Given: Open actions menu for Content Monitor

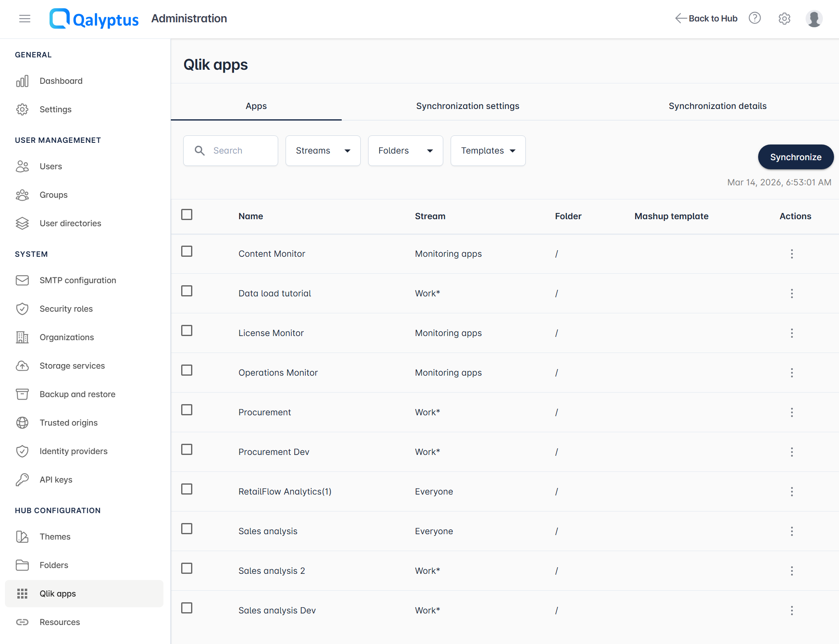Looking at the screenshot, I should (x=792, y=254).
